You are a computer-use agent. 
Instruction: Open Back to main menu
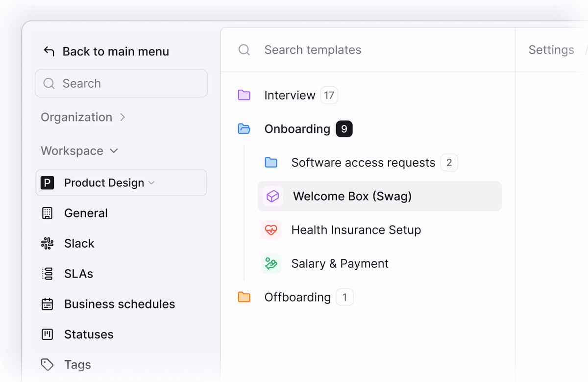pyautogui.click(x=116, y=51)
